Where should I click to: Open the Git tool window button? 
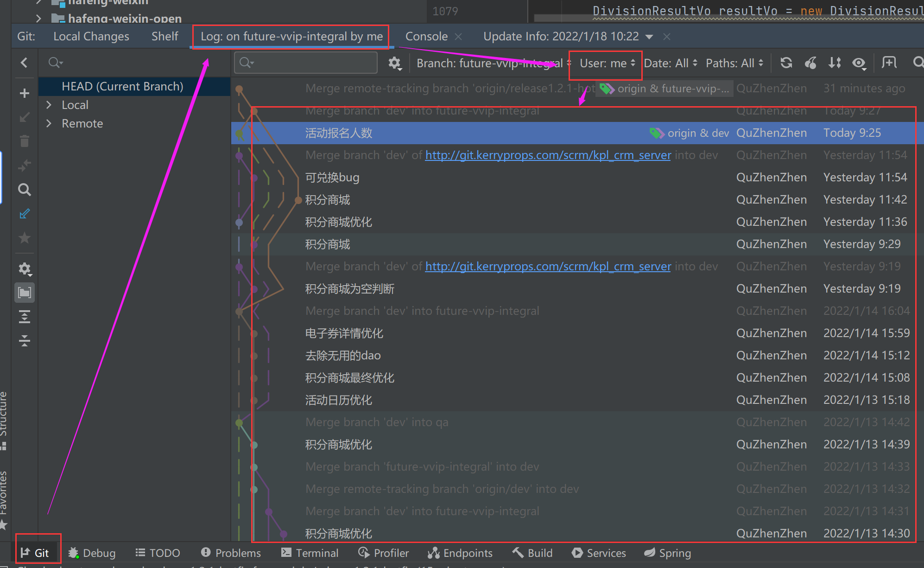[35, 553]
